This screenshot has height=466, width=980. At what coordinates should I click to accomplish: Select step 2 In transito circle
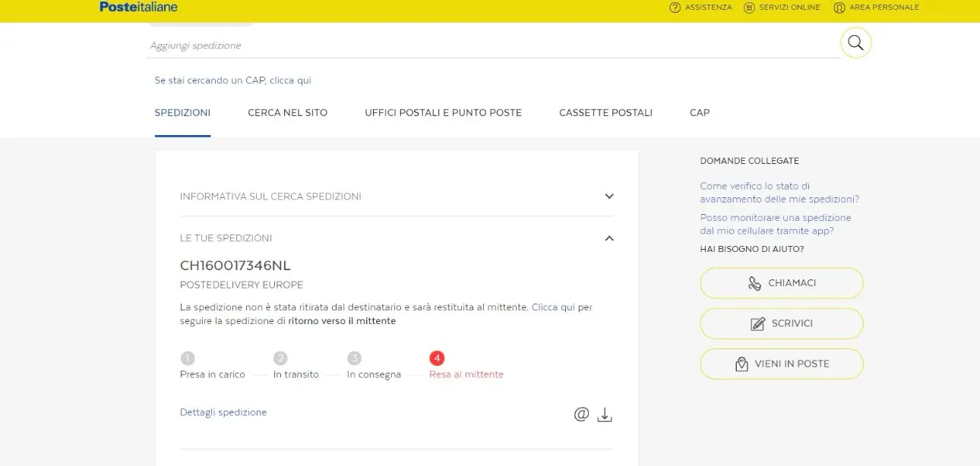[x=280, y=358]
